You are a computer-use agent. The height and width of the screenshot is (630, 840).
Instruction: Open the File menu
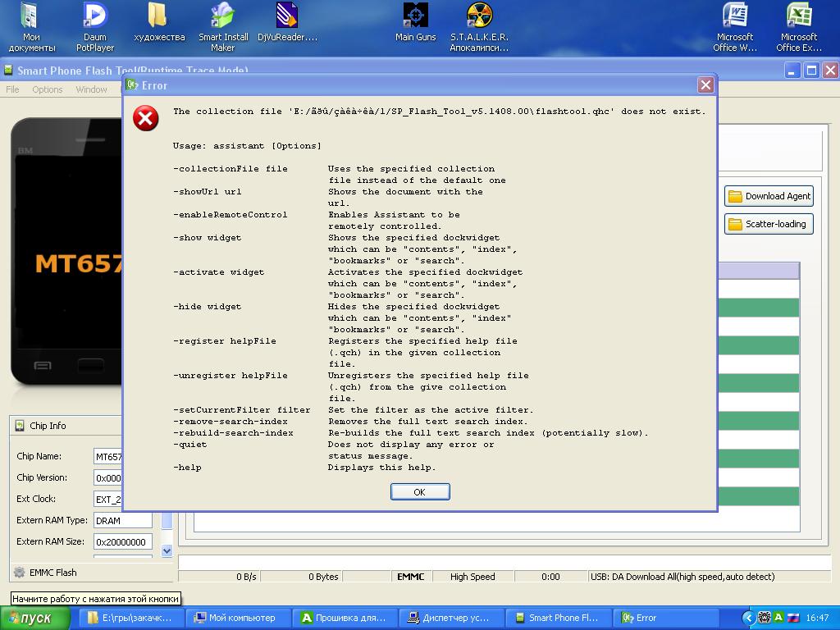point(13,89)
